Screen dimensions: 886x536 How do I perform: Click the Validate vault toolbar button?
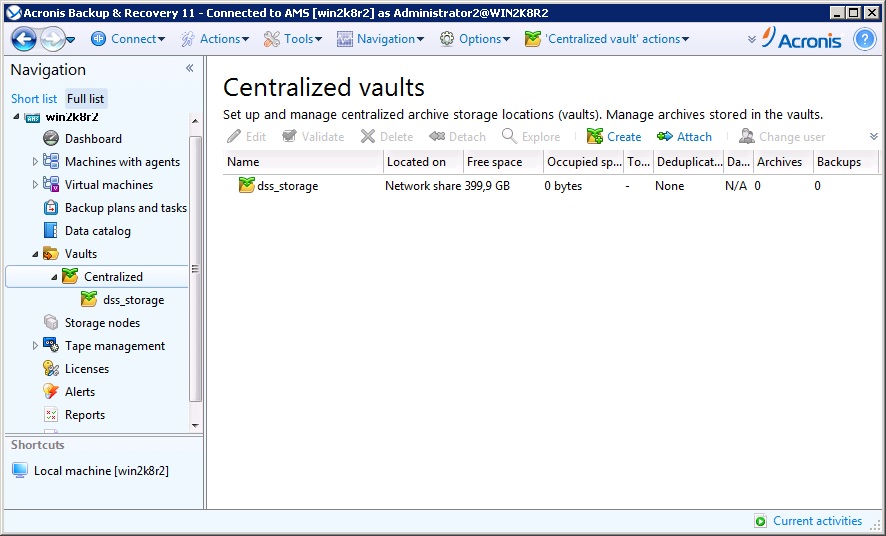click(313, 137)
